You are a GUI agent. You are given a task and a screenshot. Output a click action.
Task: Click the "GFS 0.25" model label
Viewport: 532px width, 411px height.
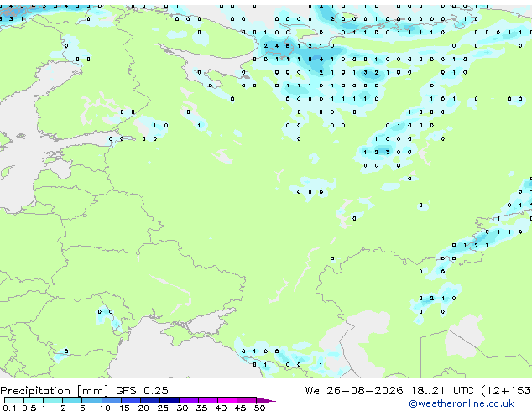click(142, 391)
